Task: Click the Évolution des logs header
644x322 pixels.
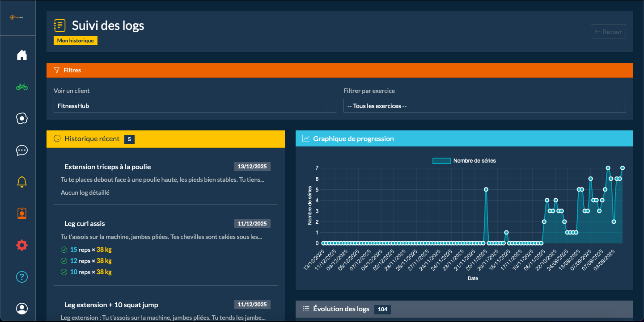Action: click(341, 309)
